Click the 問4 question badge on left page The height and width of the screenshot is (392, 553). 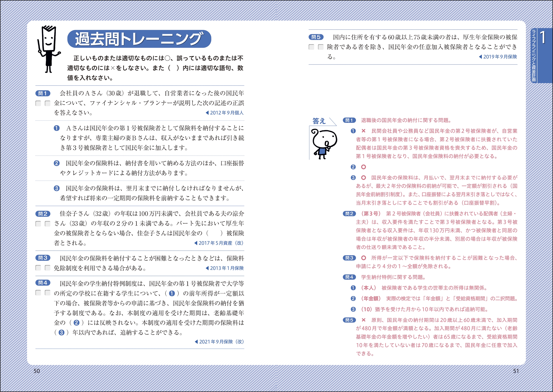(43, 283)
